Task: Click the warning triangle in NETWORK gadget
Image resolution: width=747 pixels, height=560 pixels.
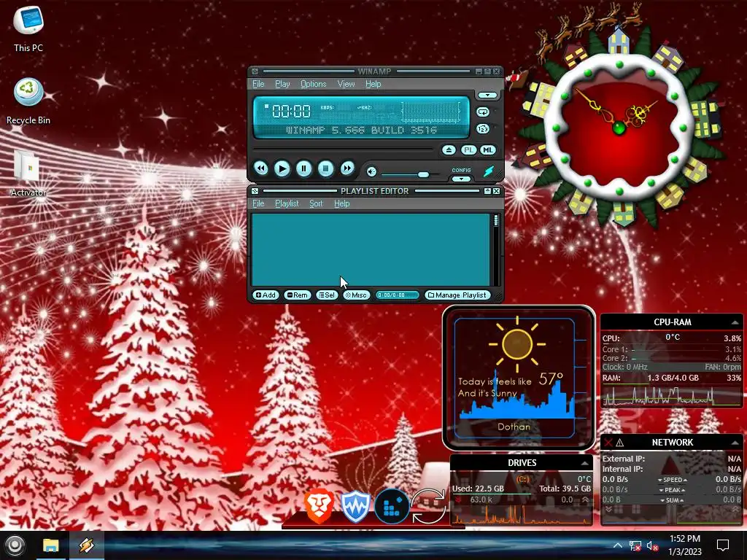Action: click(620, 443)
